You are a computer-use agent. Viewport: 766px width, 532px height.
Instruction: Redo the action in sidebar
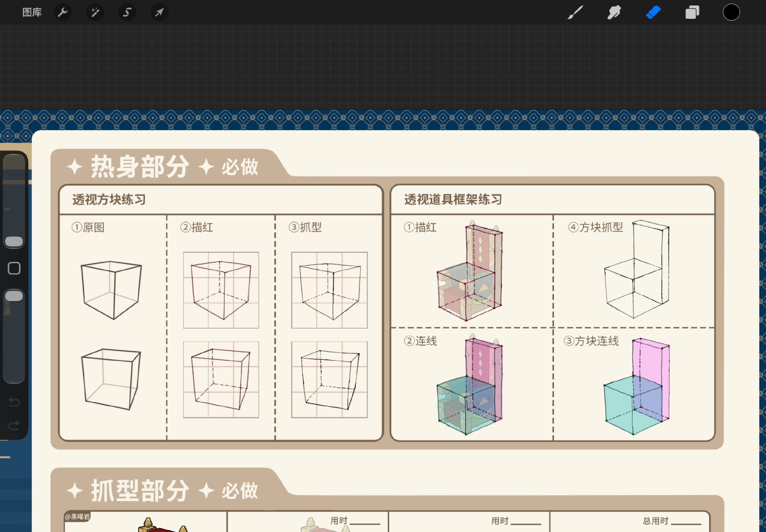click(x=14, y=425)
